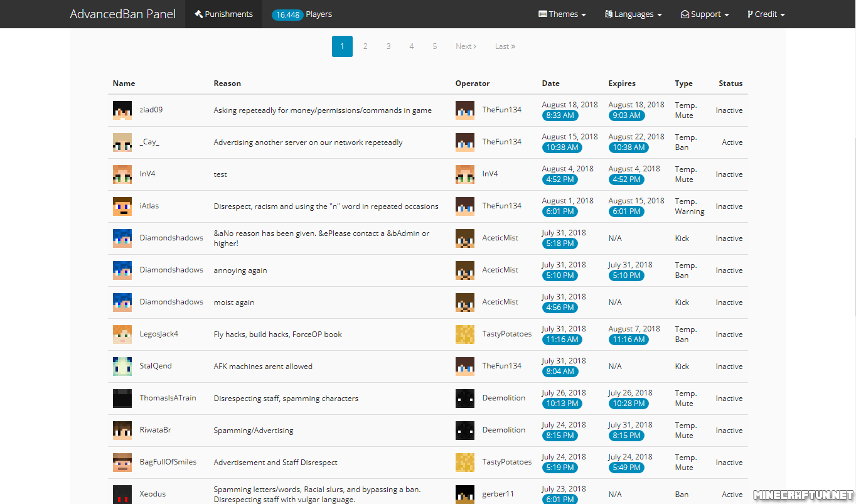The width and height of the screenshot is (856, 504).
Task: Click Deemolition operator avatar in RiwataBr row
Action: 465,431
